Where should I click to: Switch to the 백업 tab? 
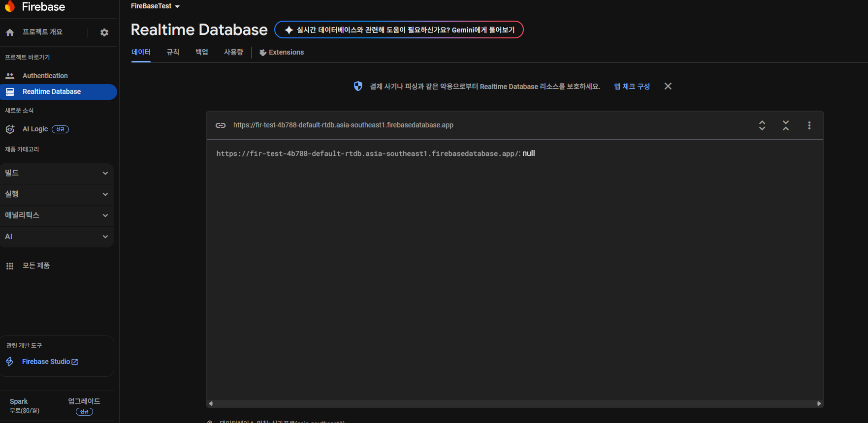click(202, 52)
